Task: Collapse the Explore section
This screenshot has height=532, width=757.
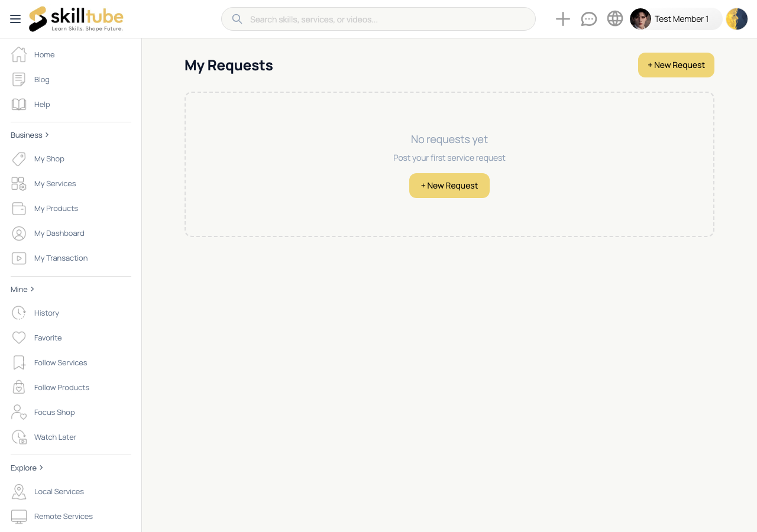Action: [x=27, y=468]
